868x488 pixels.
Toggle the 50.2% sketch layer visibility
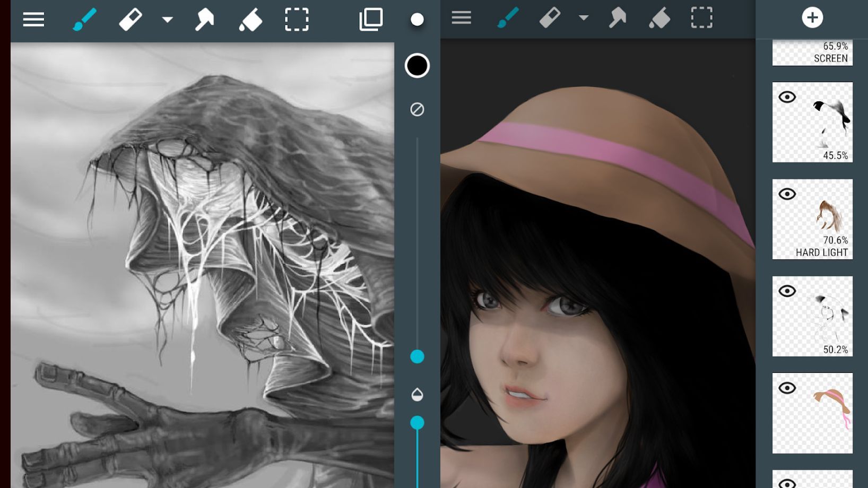click(x=788, y=291)
